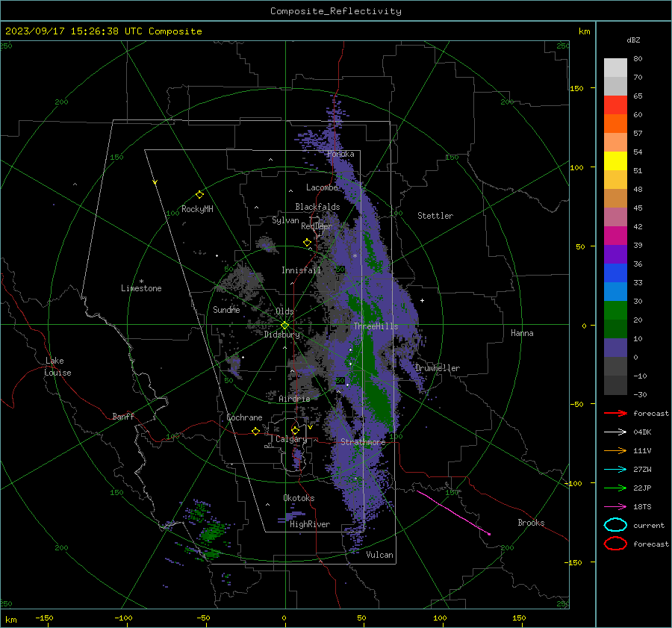Select the Blackfalds map label
Screen dimensions: 672x628
pos(317,207)
